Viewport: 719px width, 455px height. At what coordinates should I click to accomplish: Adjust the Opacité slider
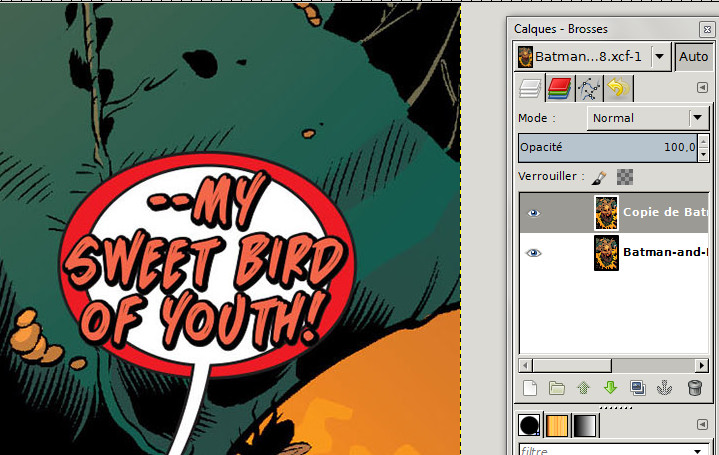coord(608,148)
